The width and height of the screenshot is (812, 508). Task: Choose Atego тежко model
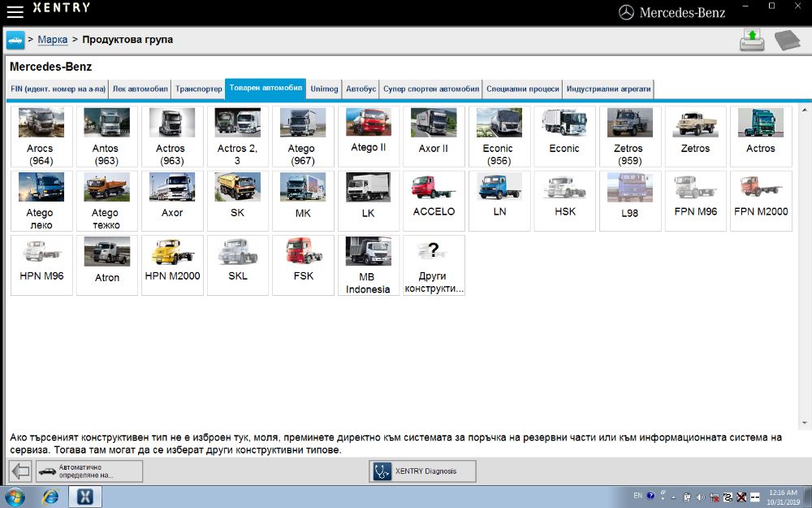tap(106, 201)
